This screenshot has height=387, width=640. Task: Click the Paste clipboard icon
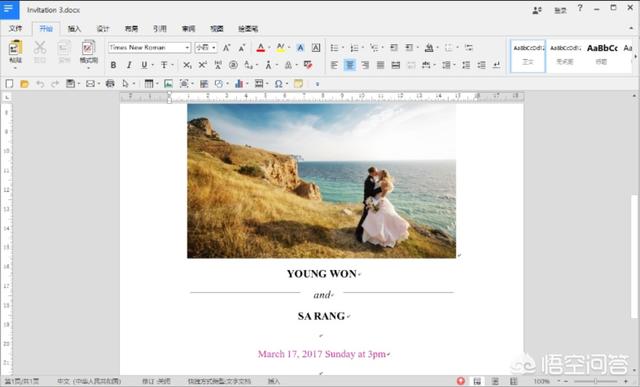15,48
